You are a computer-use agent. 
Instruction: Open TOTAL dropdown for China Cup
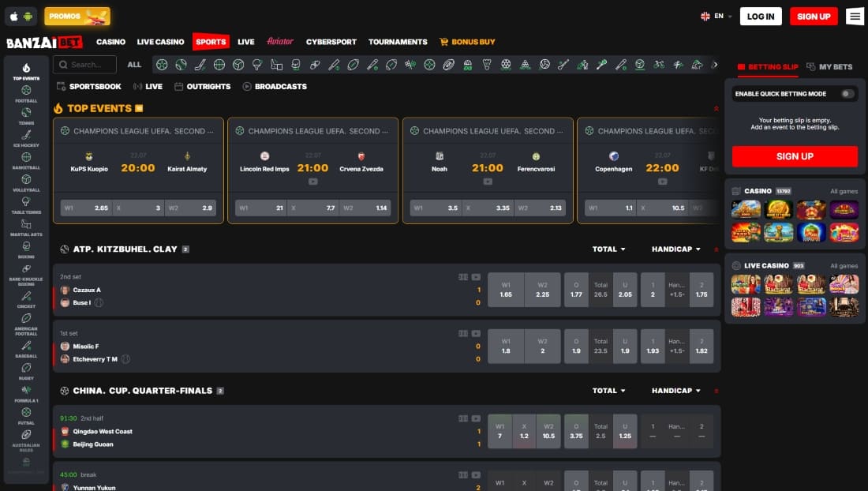[x=609, y=391]
